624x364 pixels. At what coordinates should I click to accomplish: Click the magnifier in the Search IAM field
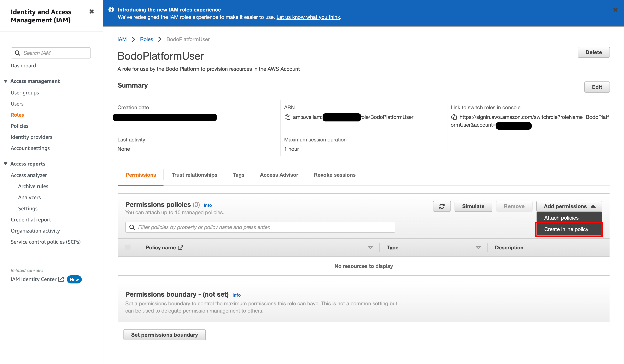pyautogui.click(x=17, y=53)
